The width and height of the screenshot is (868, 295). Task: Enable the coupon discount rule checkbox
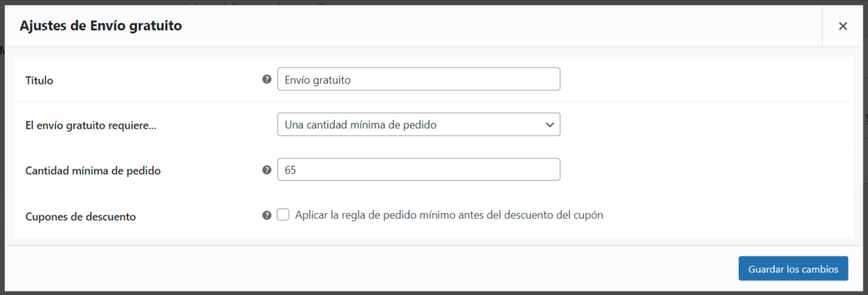[x=283, y=215]
